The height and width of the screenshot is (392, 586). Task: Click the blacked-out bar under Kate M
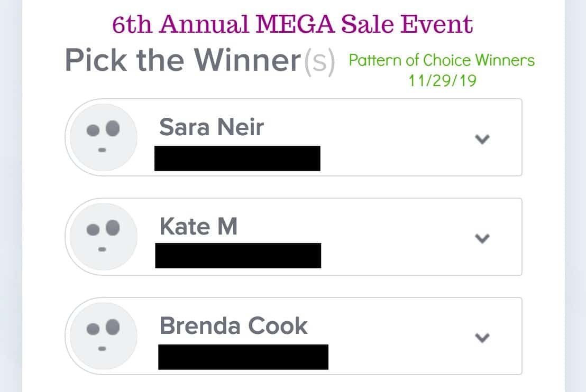coord(238,255)
